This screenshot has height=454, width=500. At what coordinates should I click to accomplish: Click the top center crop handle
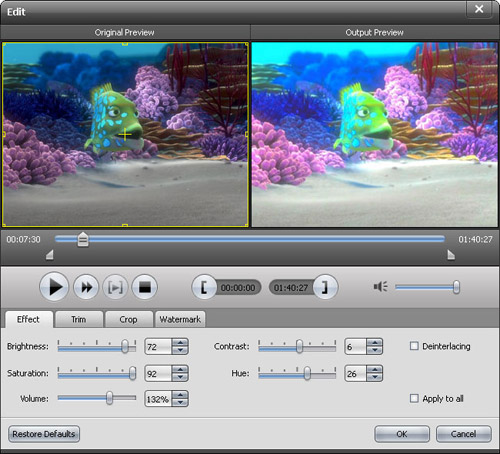pos(125,44)
